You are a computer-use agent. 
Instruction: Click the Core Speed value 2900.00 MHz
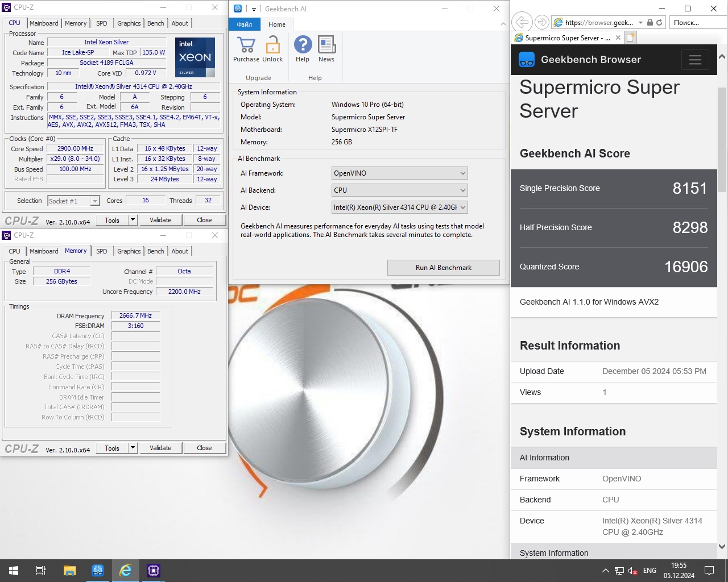75,149
